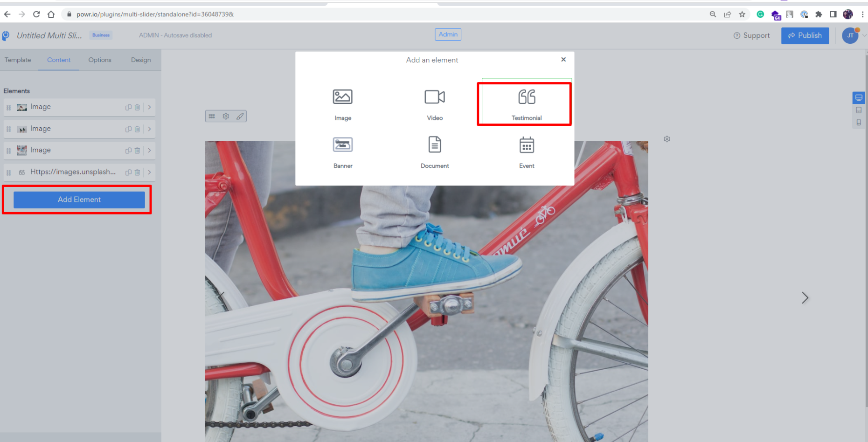Share this page from the address bar
868x442 pixels.
coord(728,14)
